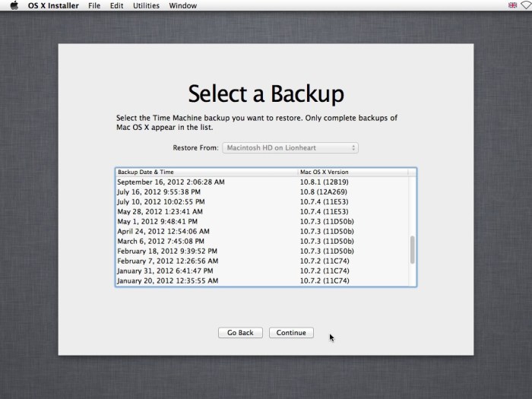Sort by Mac OS X Version column header
Viewport: 532px width, 399px height.
click(x=353, y=172)
